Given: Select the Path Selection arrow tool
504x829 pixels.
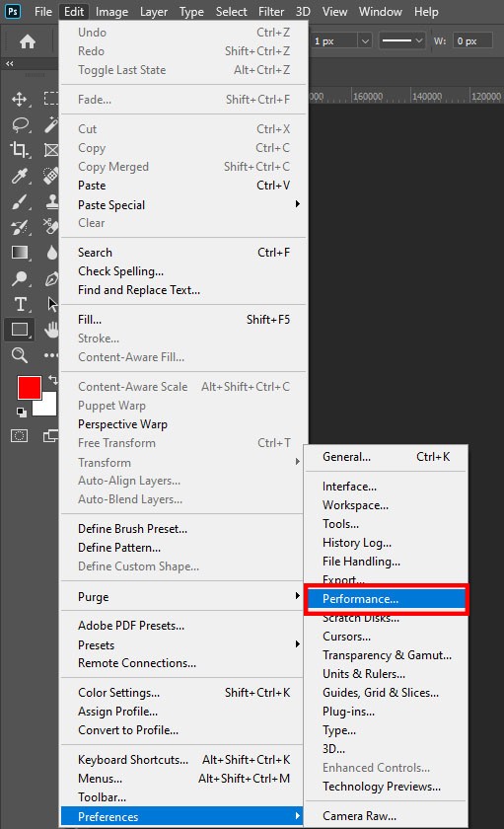Looking at the screenshot, I should coord(52,304).
